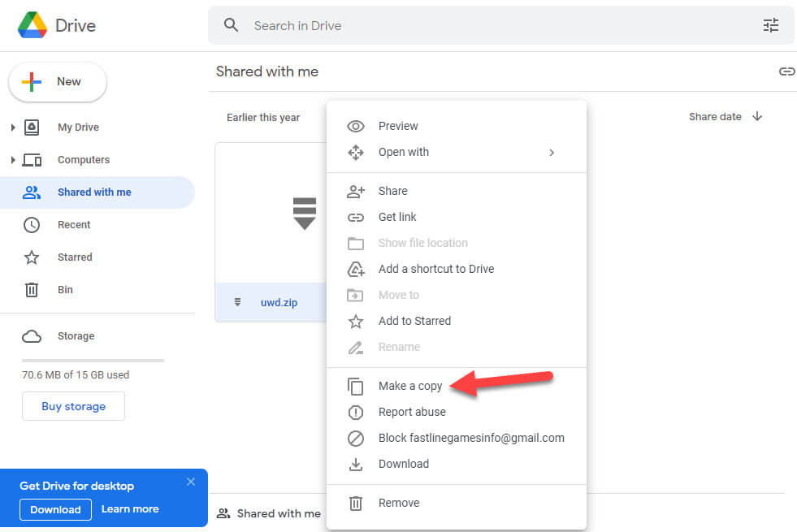Select Make a copy from context menu
Image resolution: width=797 pixels, height=532 pixels.
coord(409,386)
